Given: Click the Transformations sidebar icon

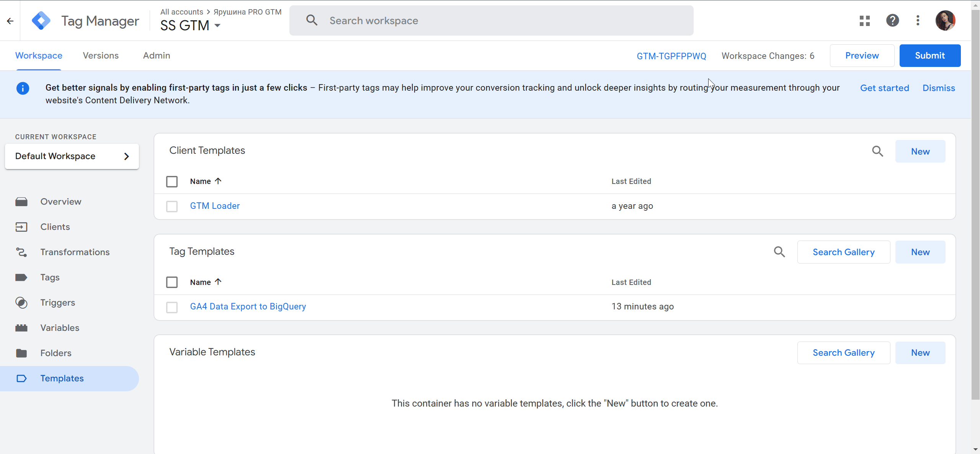Looking at the screenshot, I should click(x=21, y=252).
